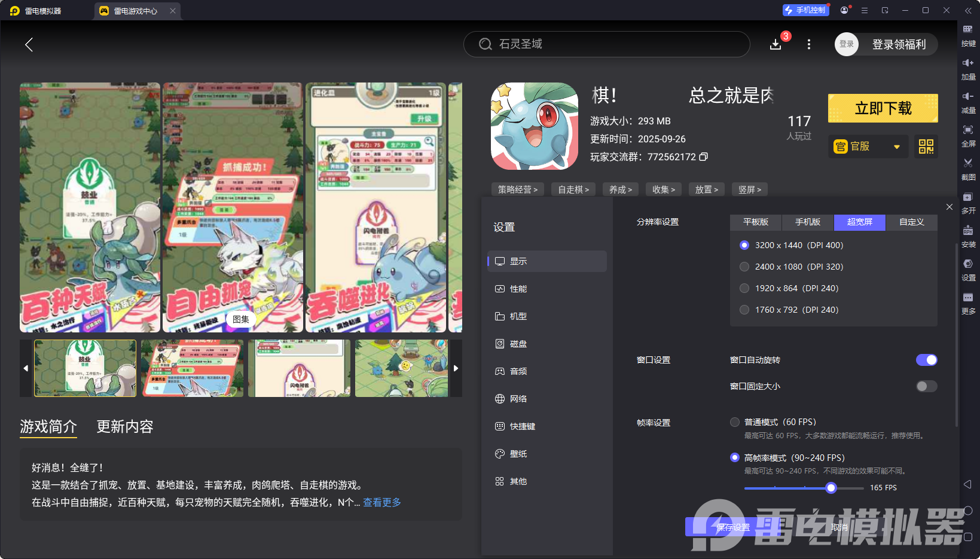Viewport: 980px width, 559px height.
Task: Select the 手机版 resolution tab
Action: 807,222
